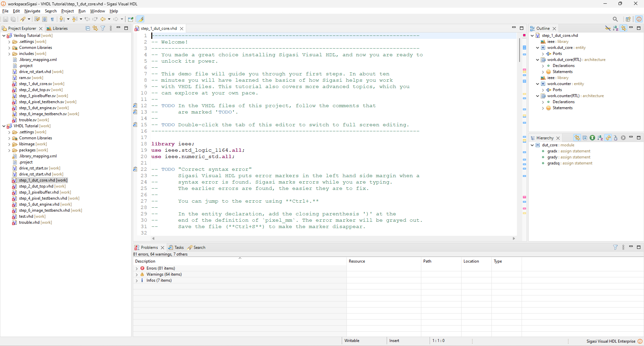The width and height of the screenshot is (644, 346).
Task: Toggle alphabetical Sort icon in Outline panel
Action: click(615, 28)
